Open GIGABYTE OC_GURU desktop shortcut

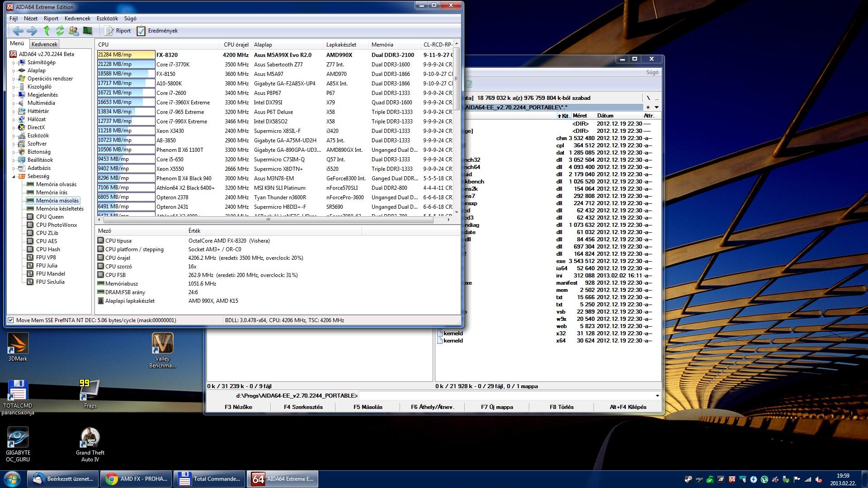coord(18,445)
